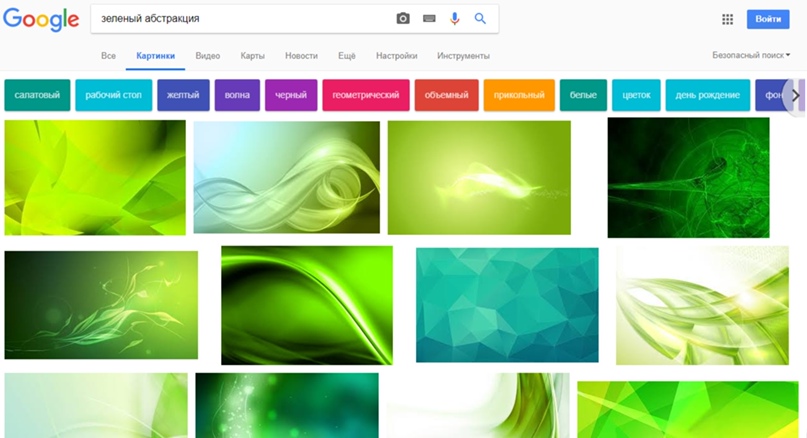Viewport: 807px width, 438px height.
Task: Select the белые filter chip
Action: click(583, 95)
